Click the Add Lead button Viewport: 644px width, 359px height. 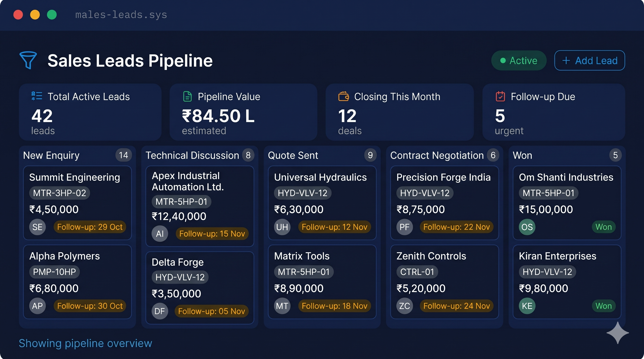coord(589,60)
